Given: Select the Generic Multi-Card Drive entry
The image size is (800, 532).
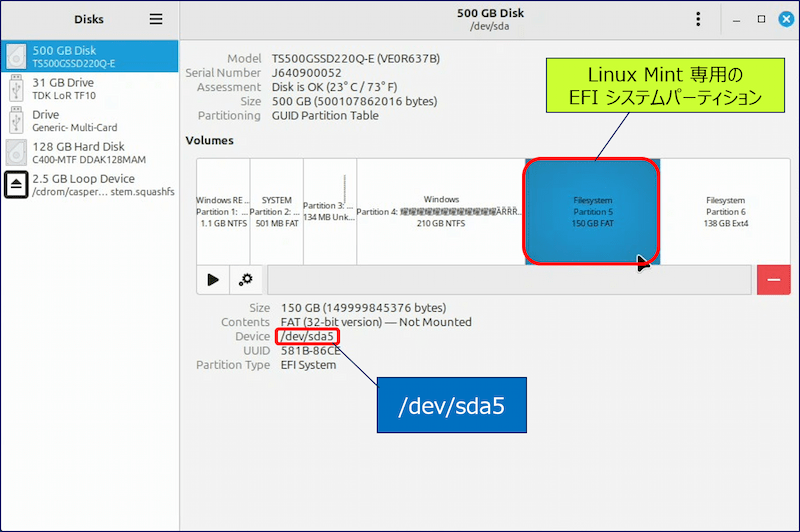Looking at the screenshot, I should [x=90, y=120].
